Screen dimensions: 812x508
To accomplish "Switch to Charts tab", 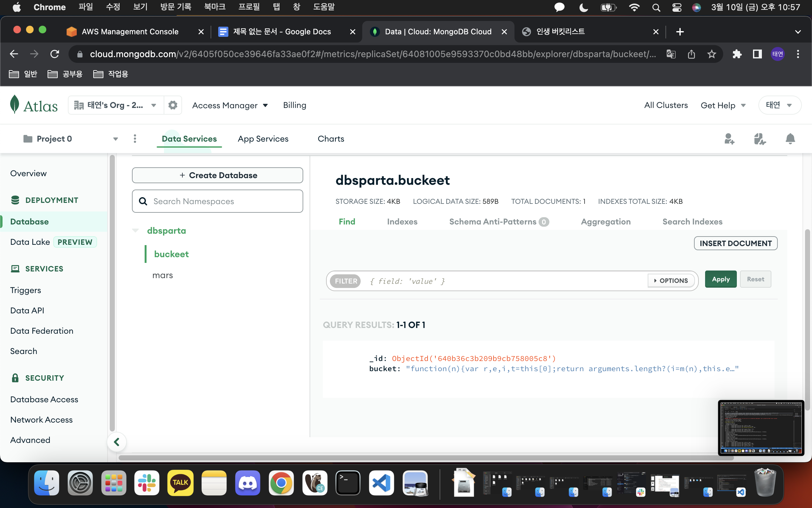I will (x=331, y=139).
